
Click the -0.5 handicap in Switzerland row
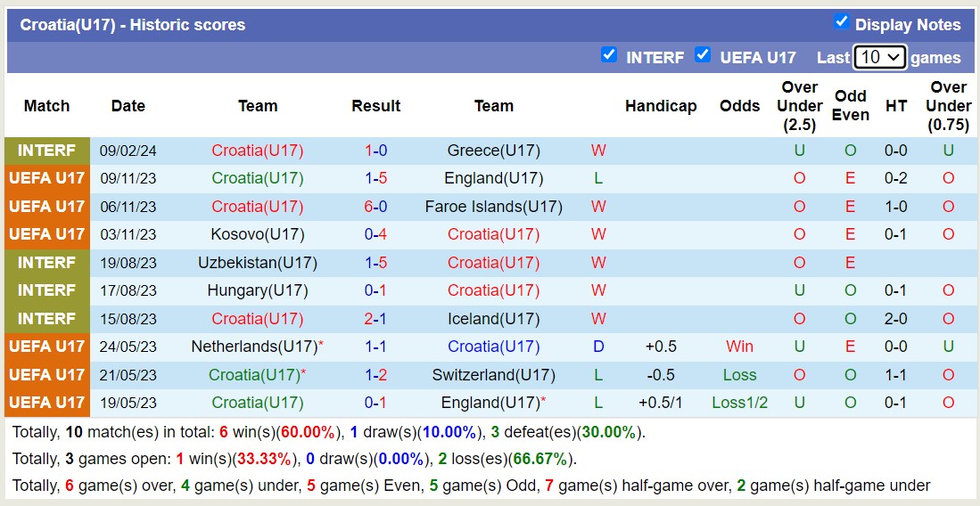661,375
